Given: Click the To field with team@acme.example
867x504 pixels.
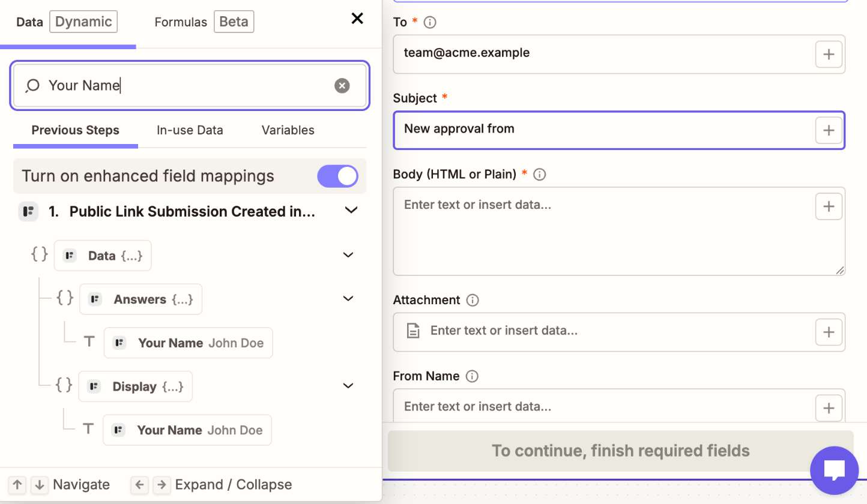Looking at the screenshot, I should tap(619, 54).
